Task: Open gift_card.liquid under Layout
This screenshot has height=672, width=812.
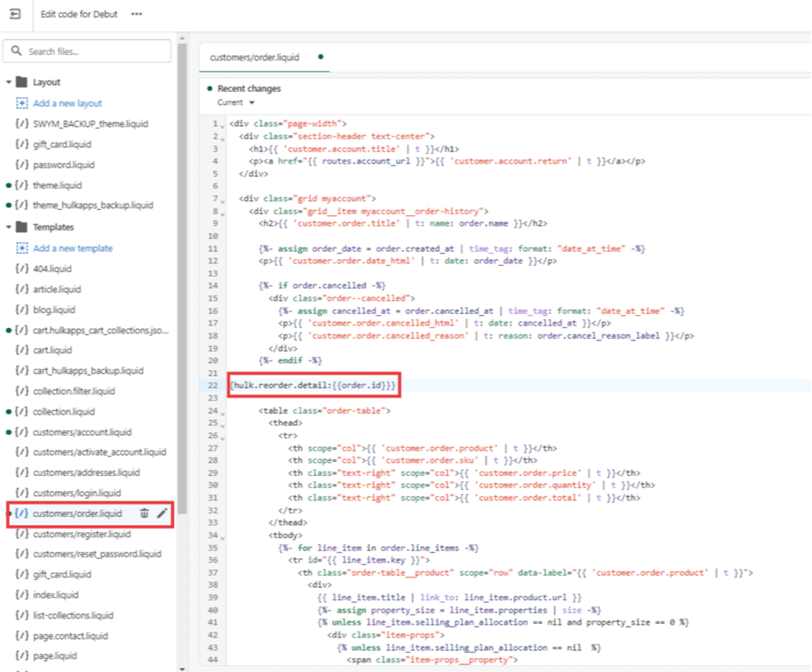Action: pos(62,143)
